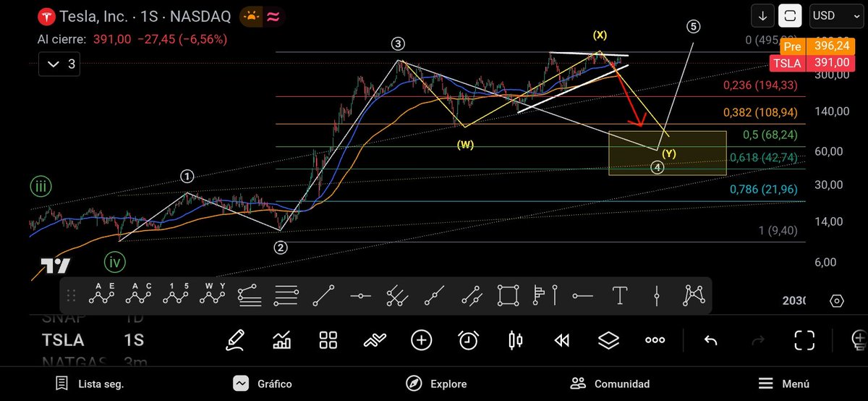The width and height of the screenshot is (868, 401).
Task: Select the extended line tool
Action: [x=434, y=295]
